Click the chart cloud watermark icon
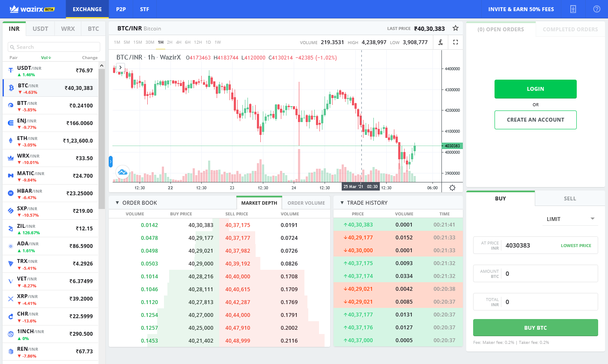This screenshot has width=608, height=364. (x=122, y=172)
